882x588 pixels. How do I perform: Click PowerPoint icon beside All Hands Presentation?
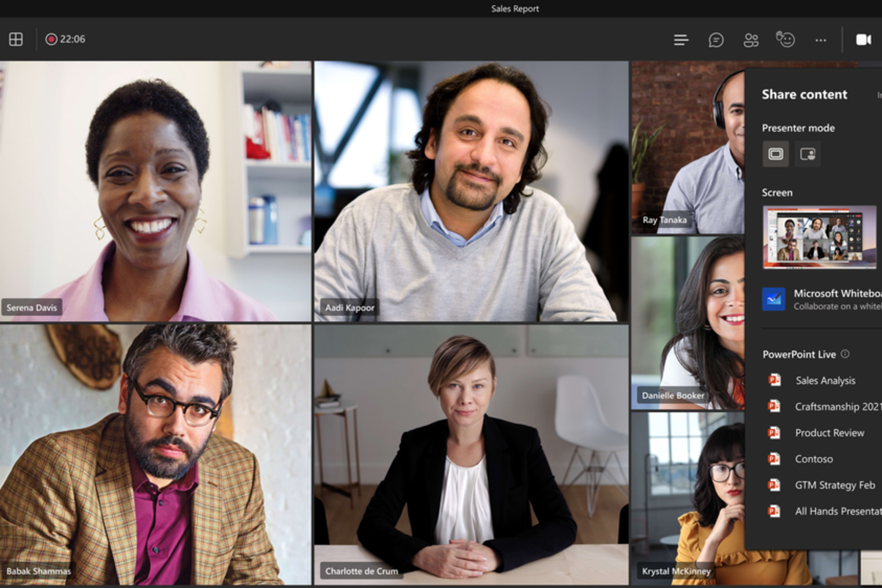pyautogui.click(x=774, y=511)
